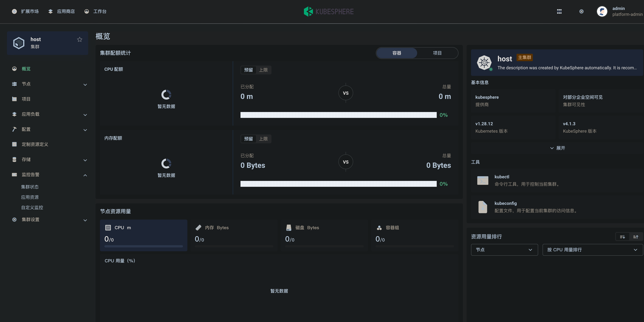Click the 监控告警 monitoring sidebar icon
The width and height of the screenshot is (644, 322).
[15, 175]
